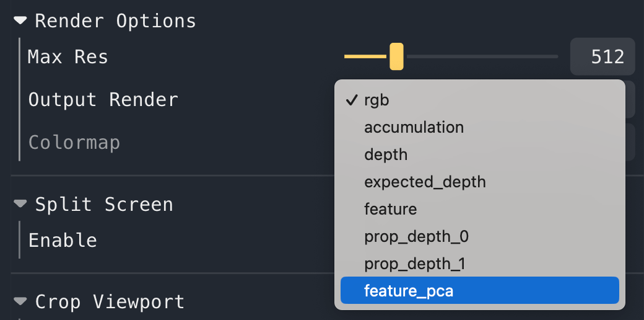Pick the depth output option
This screenshot has height=320, width=644.
(x=386, y=154)
